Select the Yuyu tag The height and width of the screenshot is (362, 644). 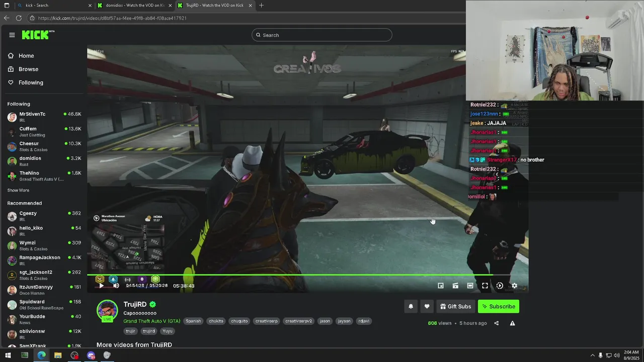pos(168,331)
